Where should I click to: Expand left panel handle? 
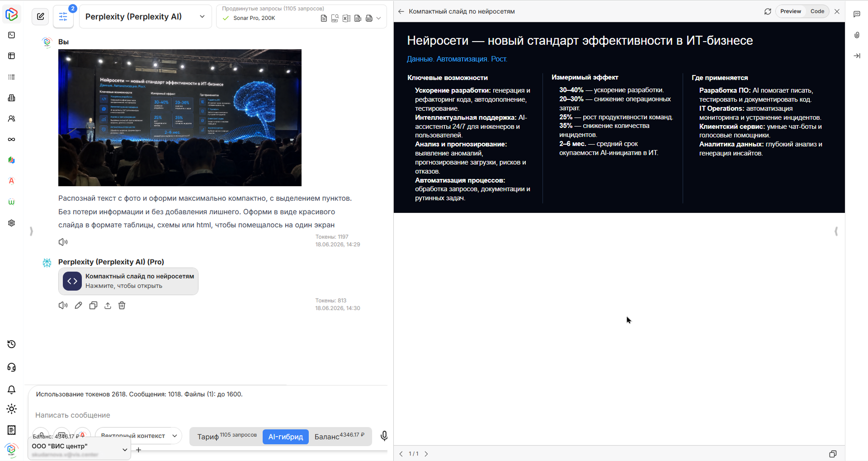31,231
